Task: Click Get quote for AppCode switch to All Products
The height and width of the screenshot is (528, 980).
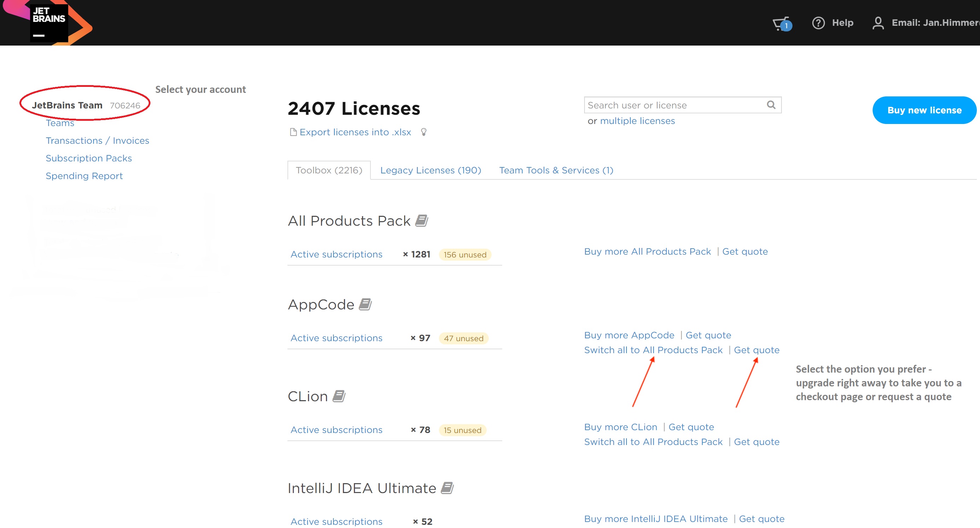Action: coord(756,350)
